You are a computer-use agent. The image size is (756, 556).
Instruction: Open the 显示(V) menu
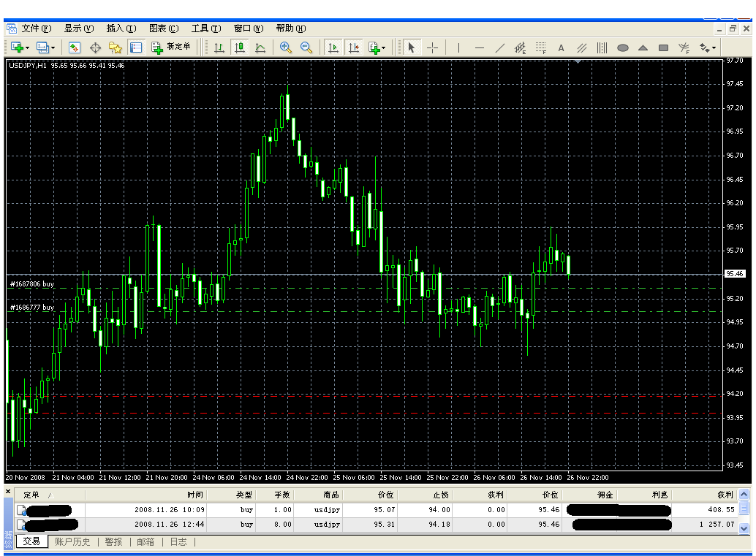click(79, 28)
